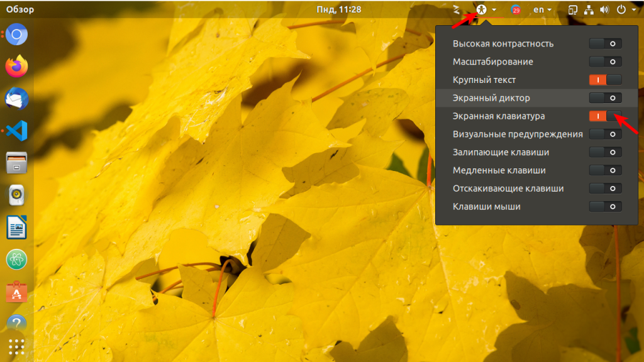Click the Отскакивающие клавиши label
This screenshot has height=362, width=644.
tap(508, 189)
